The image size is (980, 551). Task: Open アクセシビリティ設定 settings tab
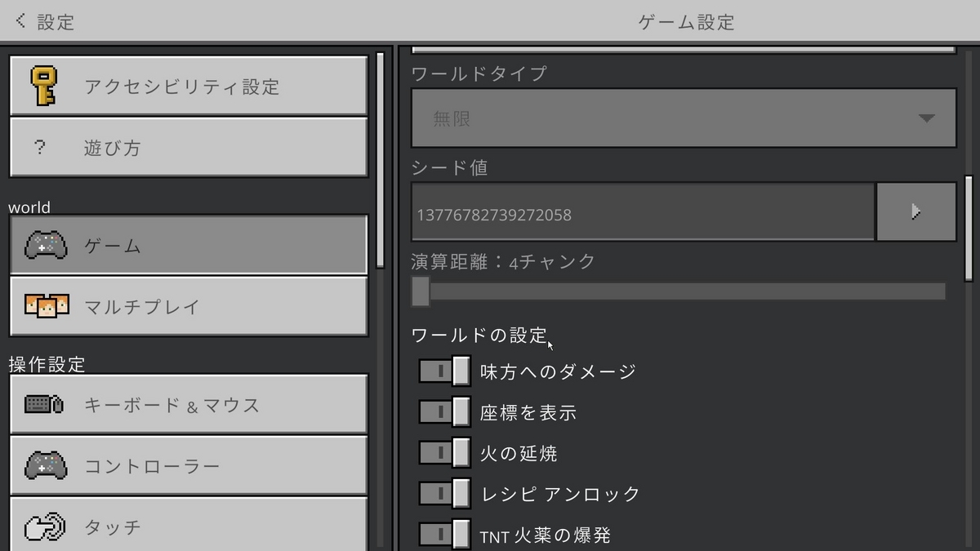coord(189,86)
